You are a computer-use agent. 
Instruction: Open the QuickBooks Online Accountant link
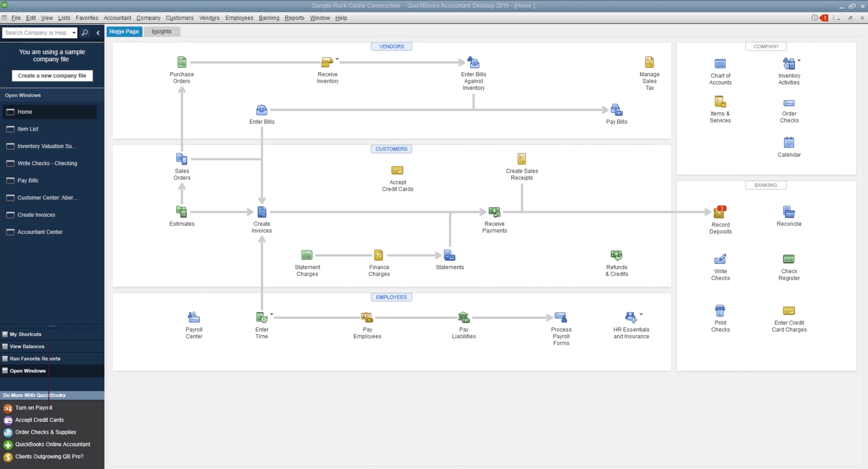point(53,444)
